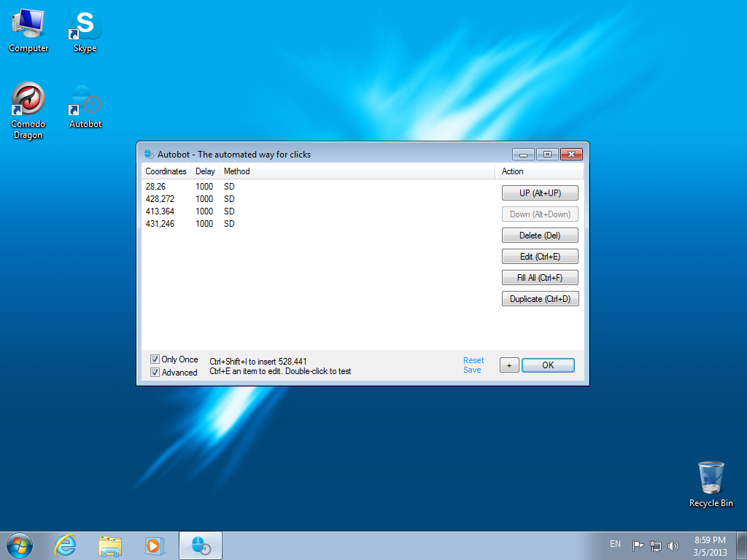747x560 pixels.
Task: Click the EN language indicator
Action: tap(615, 544)
